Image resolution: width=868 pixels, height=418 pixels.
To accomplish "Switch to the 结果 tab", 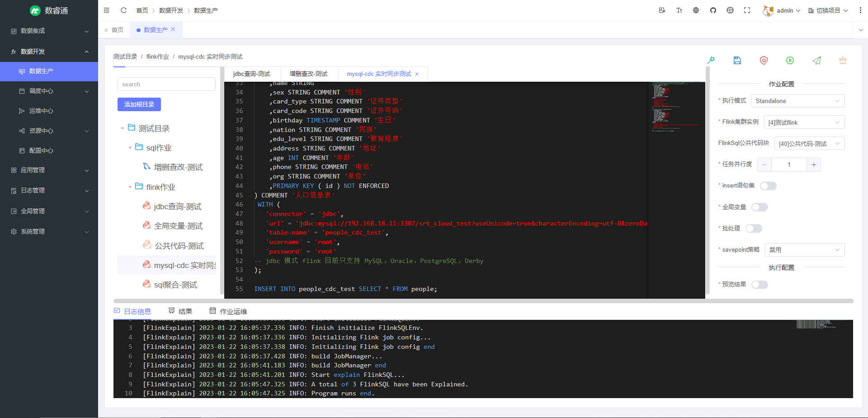I will [x=180, y=311].
